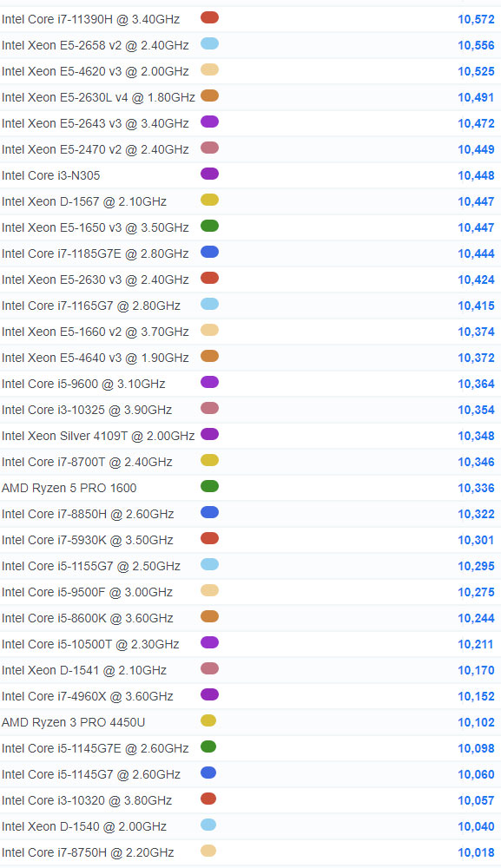
Task: Click the score 10,472
Action: tap(476, 123)
